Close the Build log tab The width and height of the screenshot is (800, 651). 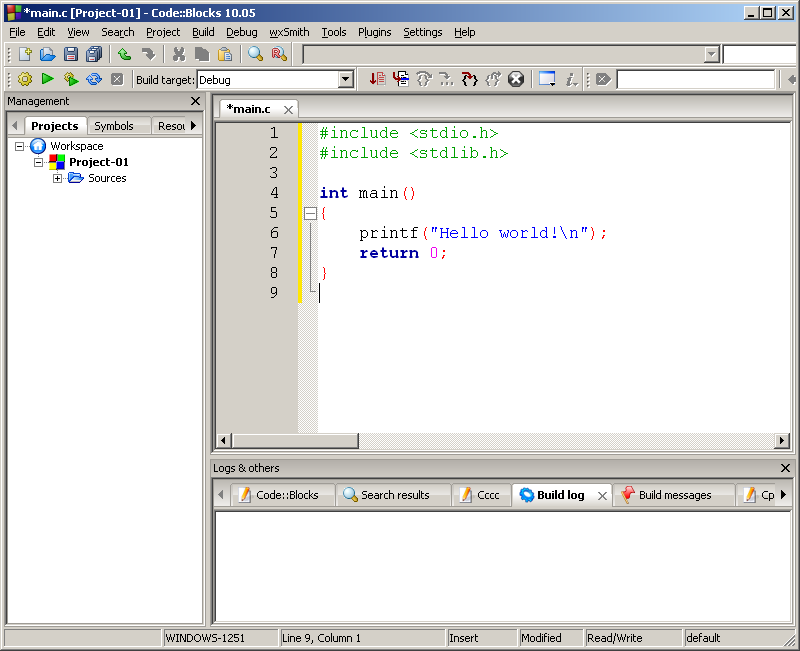602,495
